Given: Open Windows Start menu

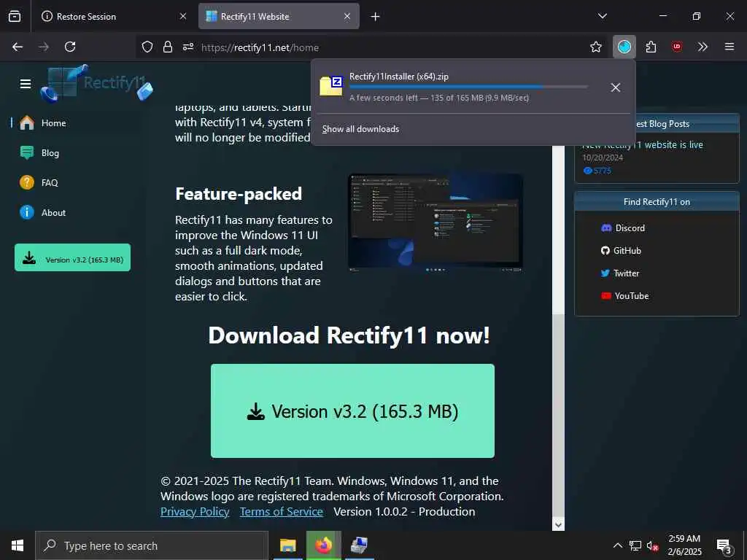Looking at the screenshot, I should [18, 545].
